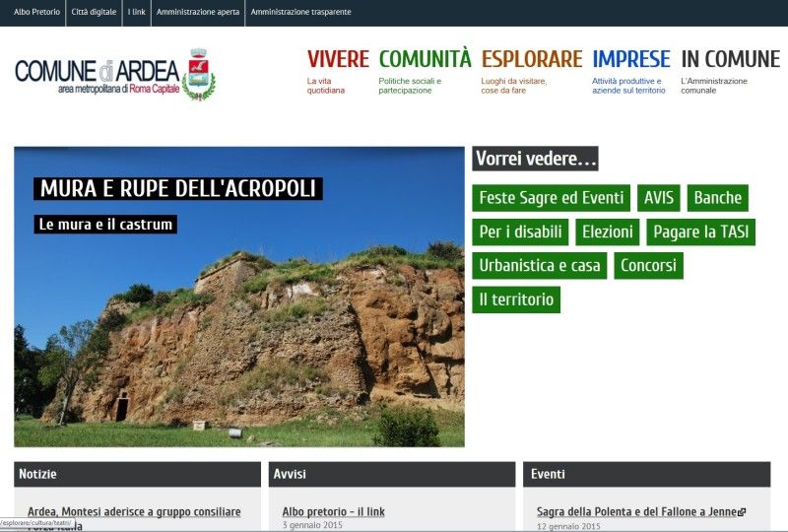788x532 pixels.
Task: Open Amministrazione aperta page
Action: [x=198, y=12]
